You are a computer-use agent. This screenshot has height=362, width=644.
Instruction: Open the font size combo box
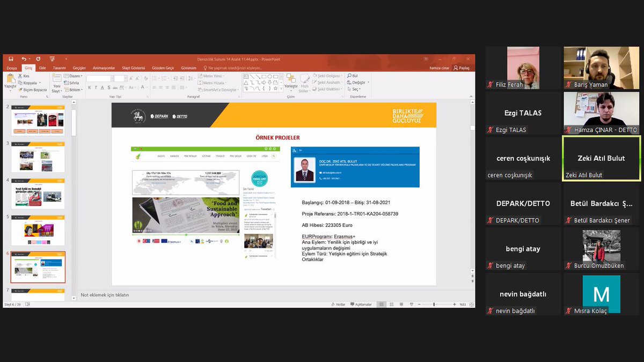(121, 78)
